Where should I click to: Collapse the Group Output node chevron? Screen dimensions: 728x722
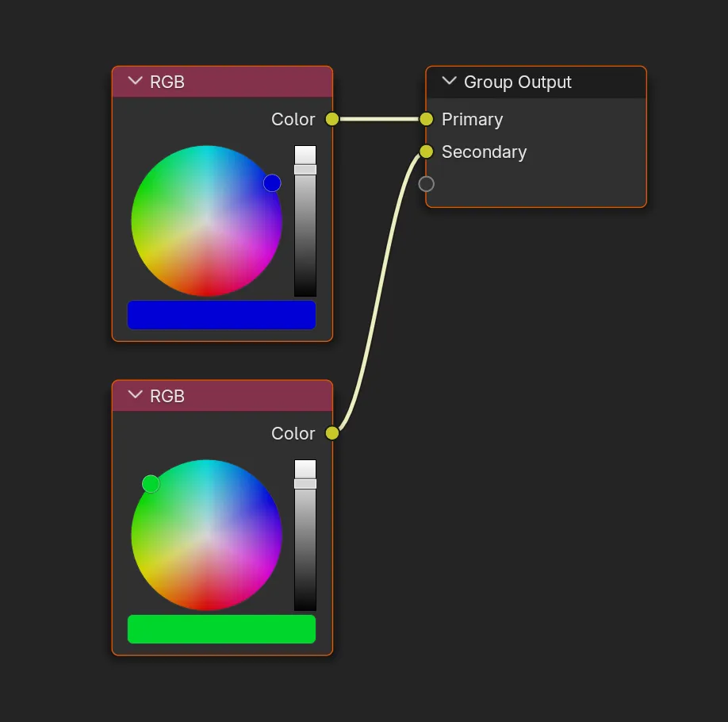pyautogui.click(x=449, y=82)
